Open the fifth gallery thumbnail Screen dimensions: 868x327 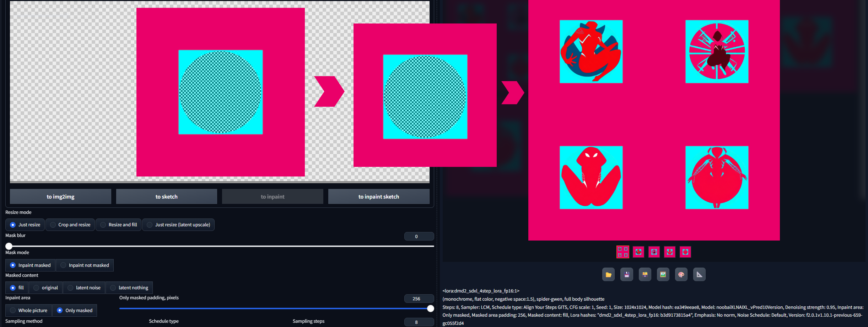click(685, 252)
